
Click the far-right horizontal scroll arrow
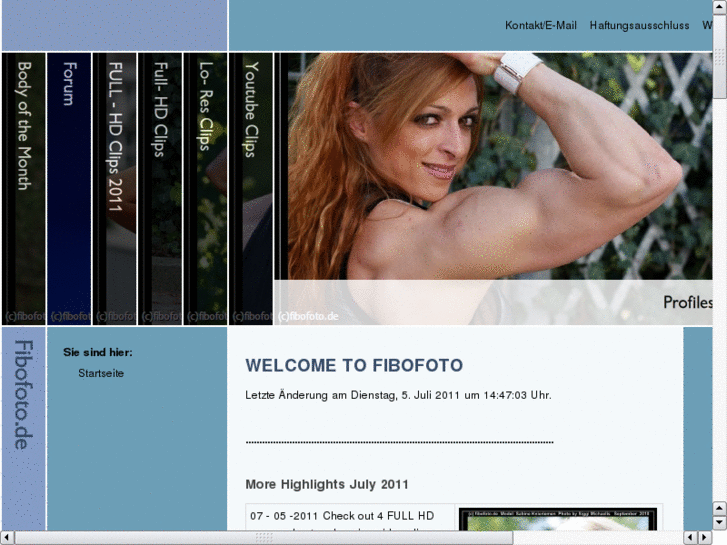coord(705,538)
